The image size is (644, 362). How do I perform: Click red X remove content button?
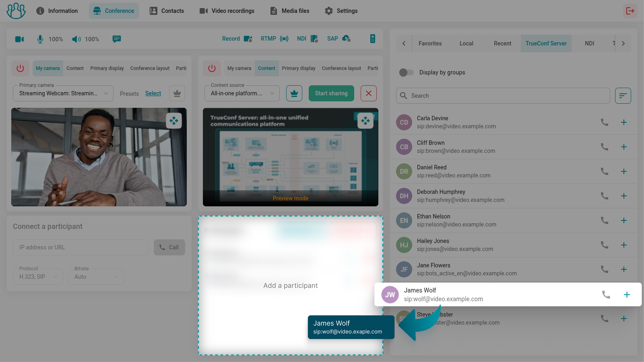click(x=369, y=94)
